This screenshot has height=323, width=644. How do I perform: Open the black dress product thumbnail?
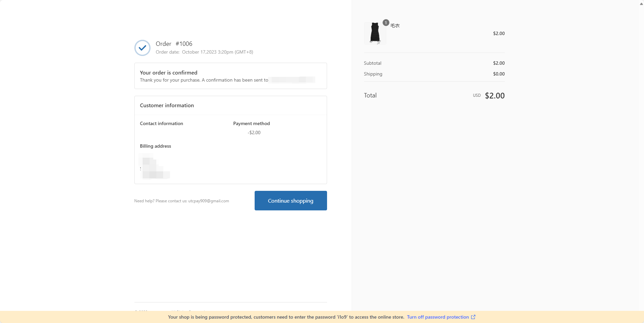[375, 33]
